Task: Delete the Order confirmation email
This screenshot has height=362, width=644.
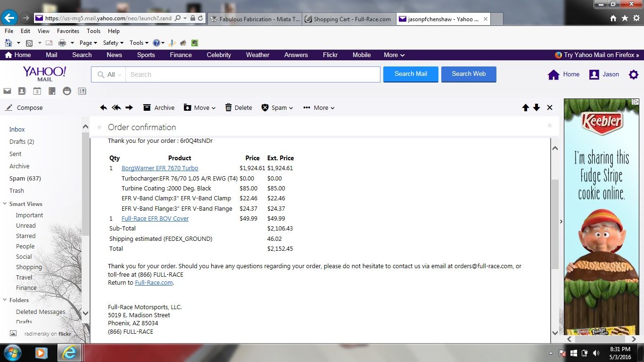Action: tap(239, 107)
